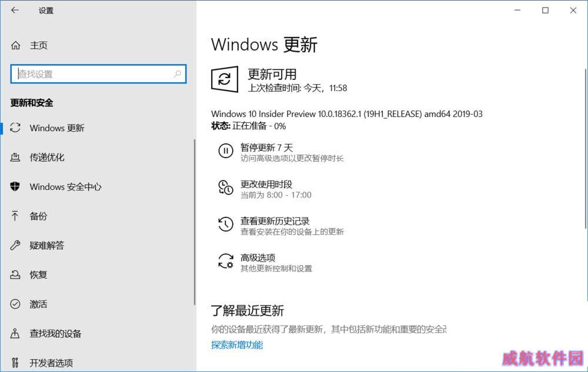Image resolution: width=588 pixels, height=372 pixels.
Task: Click the 当前为 8:00 - 17:00 text
Action: (276, 195)
